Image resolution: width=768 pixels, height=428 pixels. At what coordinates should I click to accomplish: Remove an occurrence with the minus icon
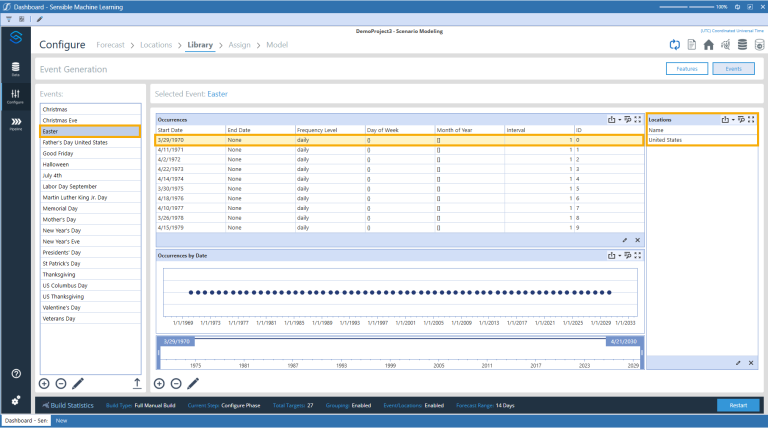[x=176, y=383]
